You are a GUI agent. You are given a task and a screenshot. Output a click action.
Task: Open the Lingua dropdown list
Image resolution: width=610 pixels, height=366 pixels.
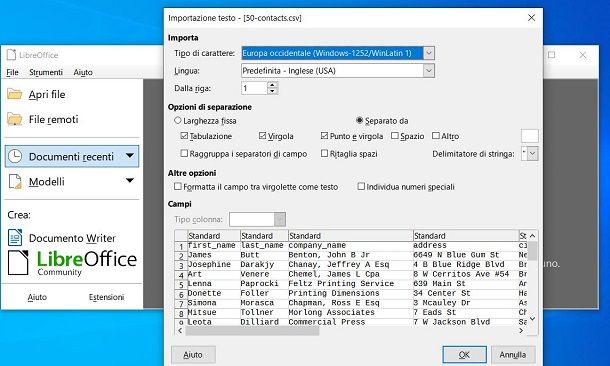428,70
